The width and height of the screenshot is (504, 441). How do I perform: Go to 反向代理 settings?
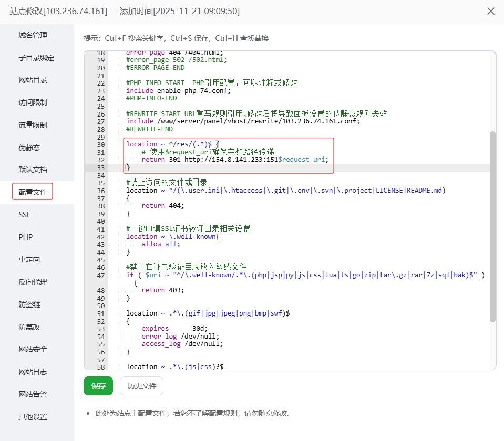(x=33, y=282)
